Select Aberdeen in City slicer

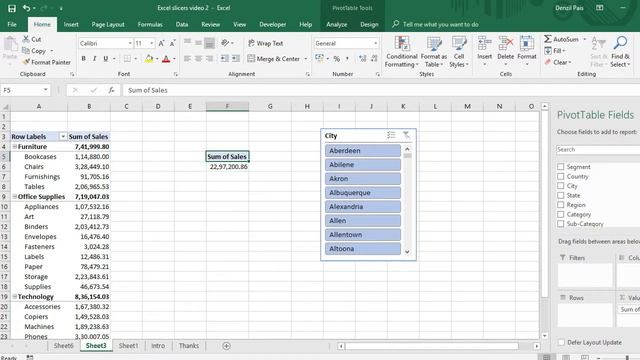click(x=363, y=151)
